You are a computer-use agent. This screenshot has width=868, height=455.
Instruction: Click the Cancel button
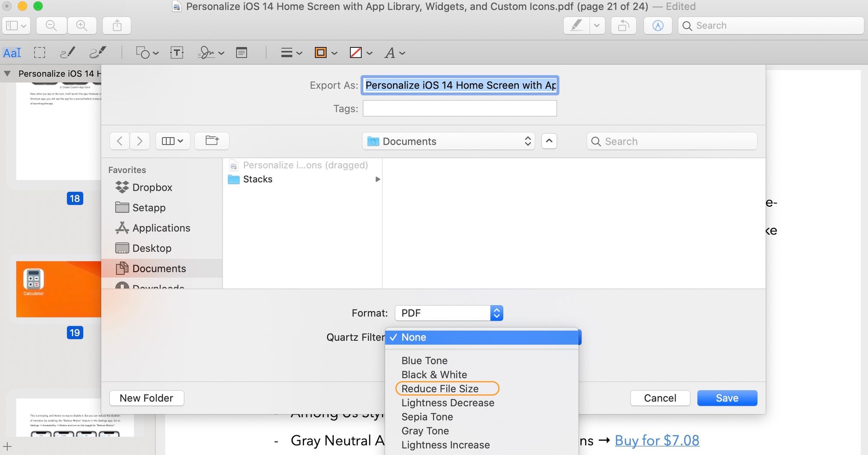660,398
